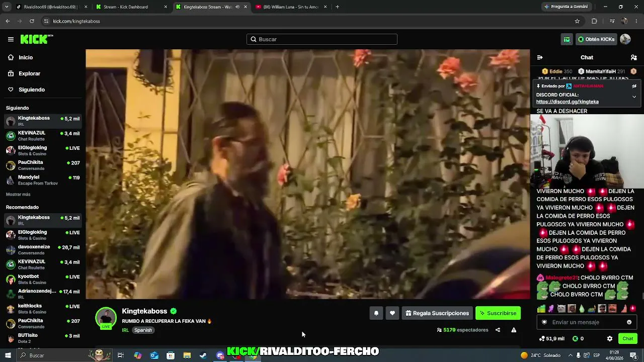Open kyootbot channel in Recomendado

[43, 279]
